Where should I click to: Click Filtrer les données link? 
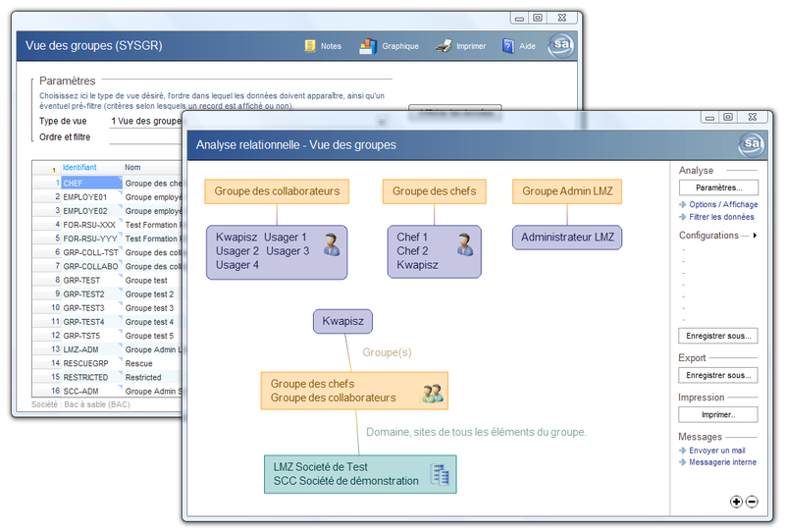tap(721, 217)
